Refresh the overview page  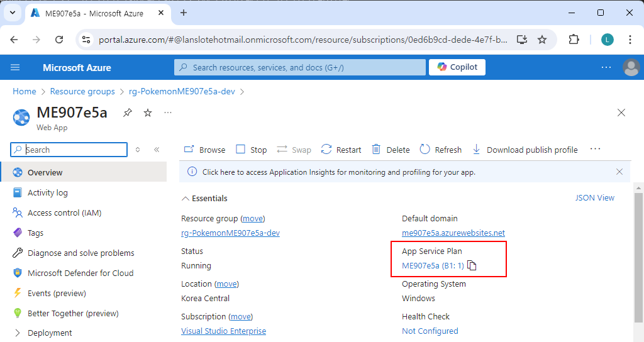tap(441, 150)
